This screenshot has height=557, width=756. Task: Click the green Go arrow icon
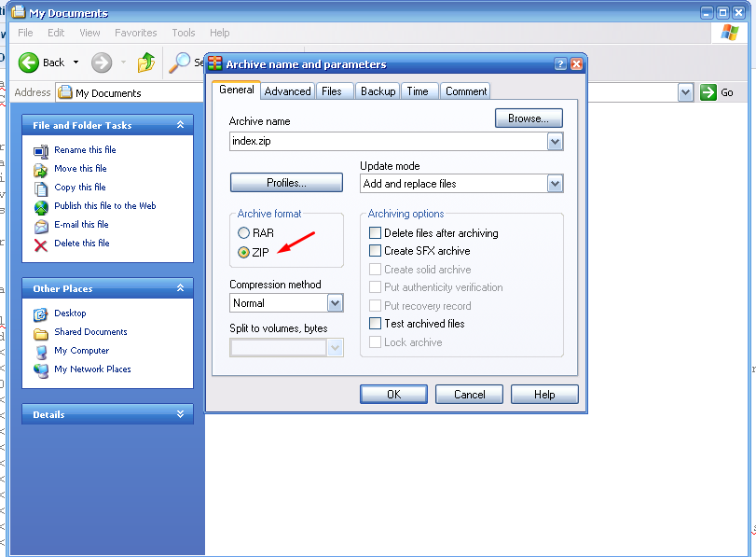pyautogui.click(x=708, y=92)
